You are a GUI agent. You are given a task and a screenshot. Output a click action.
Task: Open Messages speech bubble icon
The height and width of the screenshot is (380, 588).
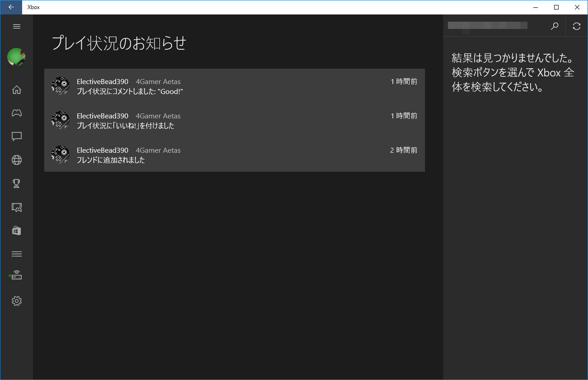17,136
